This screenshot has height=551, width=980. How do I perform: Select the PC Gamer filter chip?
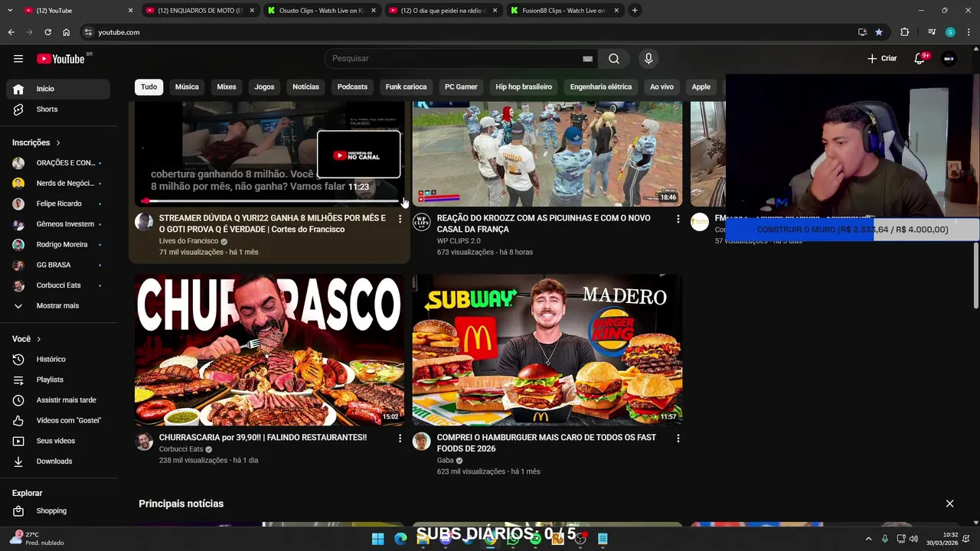click(462, 87)
